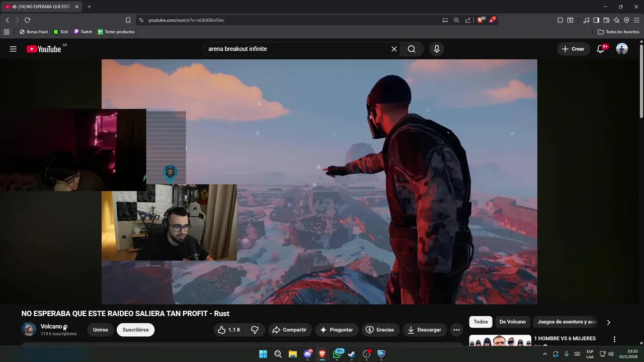Screen dimensions: 644x362
Task: Start voice search with the microphone
Action: (x=437, y=49)
